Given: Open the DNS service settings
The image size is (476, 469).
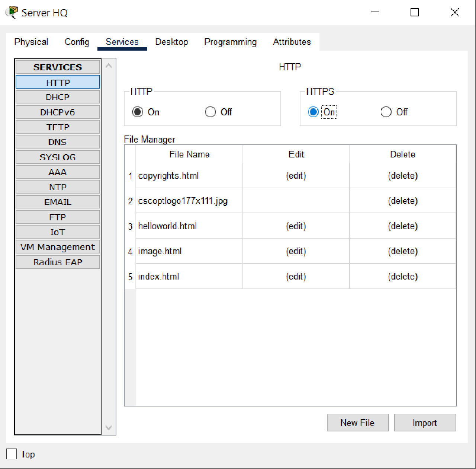Looking at the screenshot, I should point(57,142).
